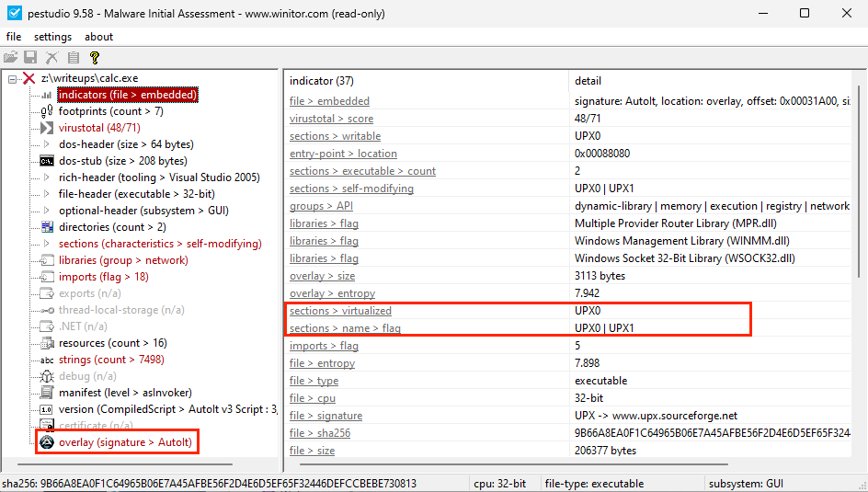Click the bar chart icon next to indicators
This screenshot has height=492, width=868.
click(x=47, y=96)
